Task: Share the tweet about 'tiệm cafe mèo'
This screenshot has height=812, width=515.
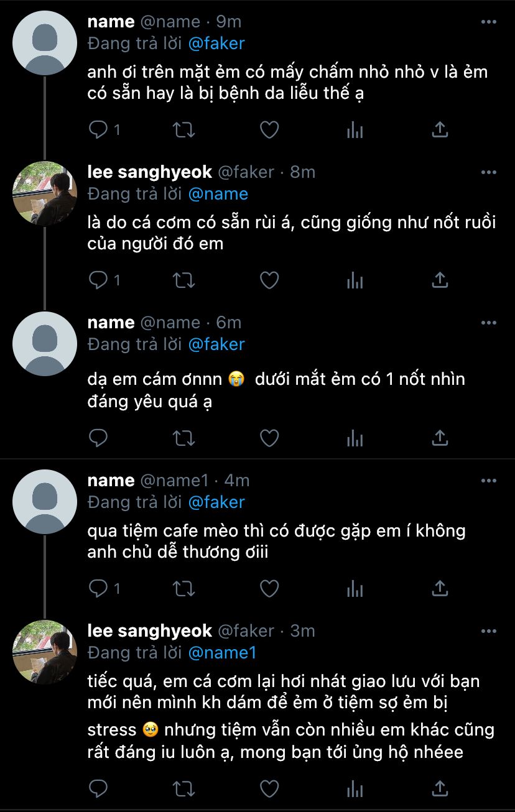Action: point(440,588)
